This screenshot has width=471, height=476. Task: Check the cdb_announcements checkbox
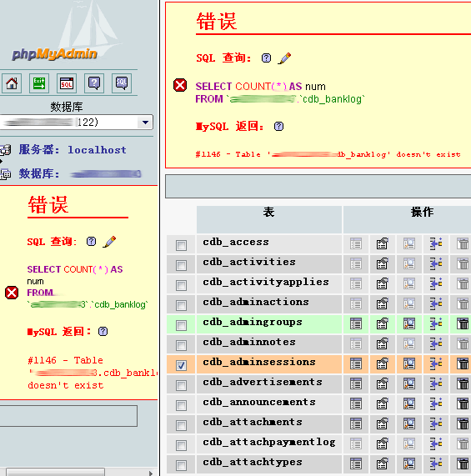pyautogui.click(x=181, y=405)
